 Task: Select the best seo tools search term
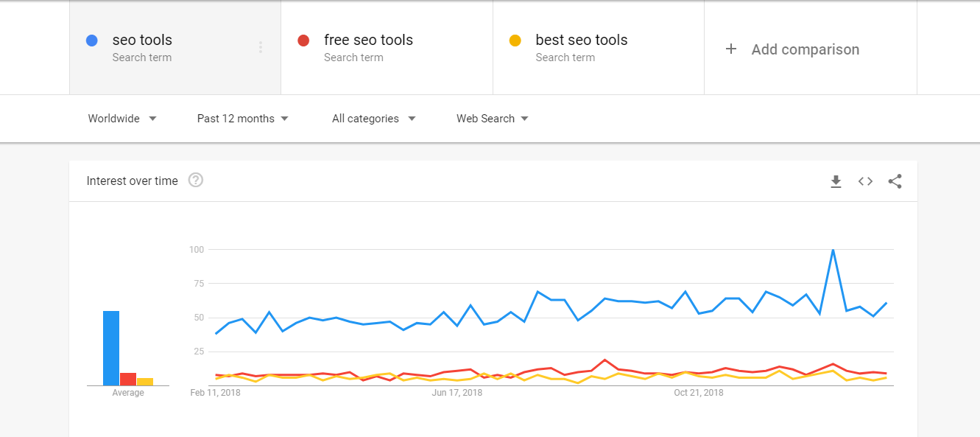(x=582, y=41)
